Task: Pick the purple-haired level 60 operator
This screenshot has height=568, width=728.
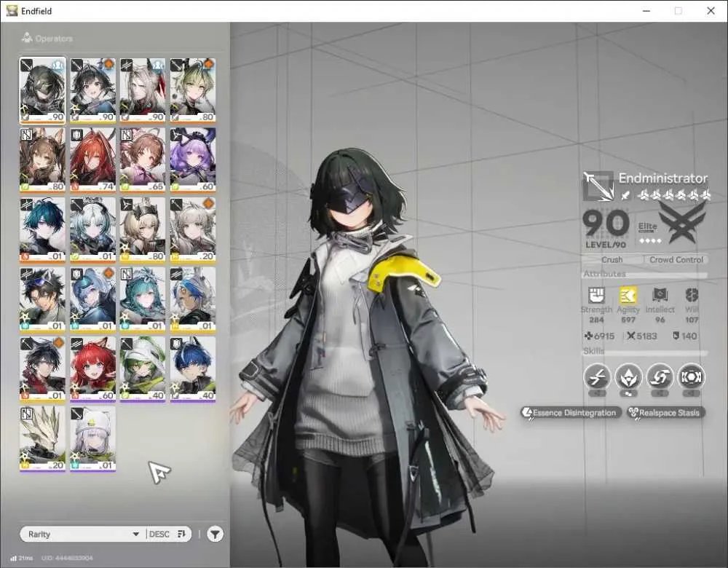Action: click(x=193, y=160)
